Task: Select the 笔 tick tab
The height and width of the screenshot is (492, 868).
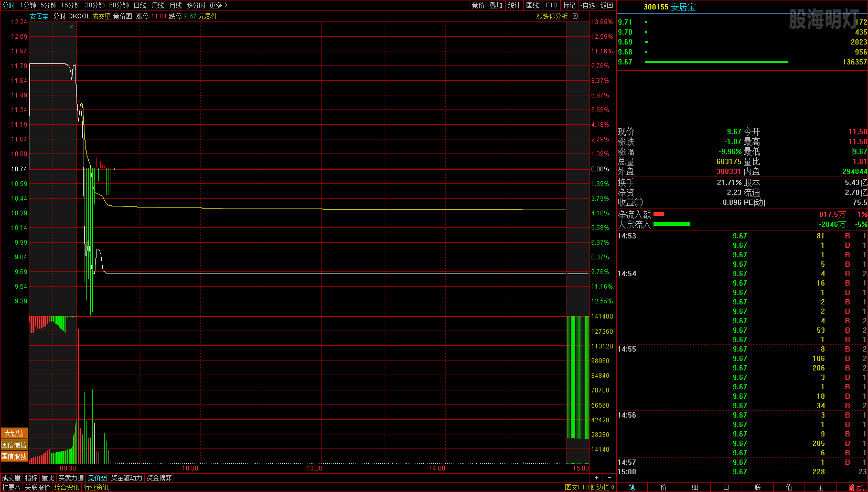Action: click(x=632, y=487)
